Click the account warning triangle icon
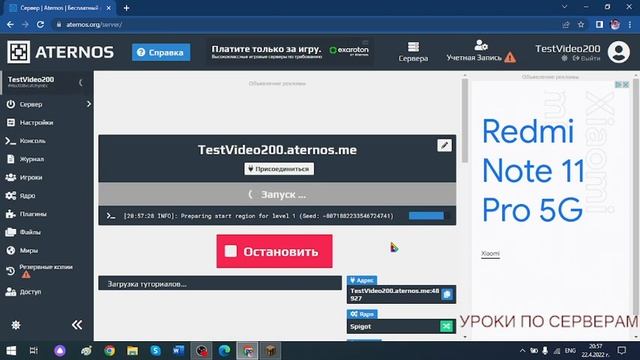The image size is (640, 360). point(510,58)
